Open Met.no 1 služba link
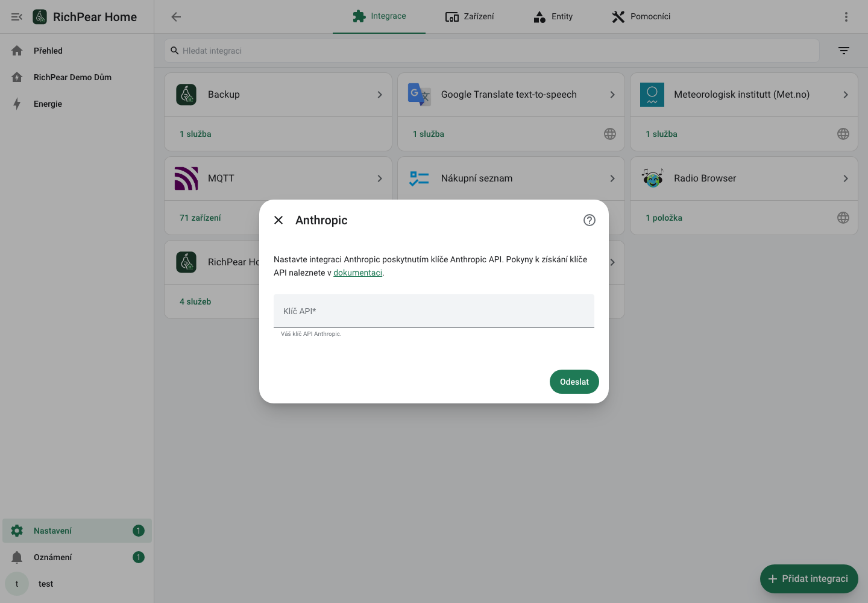Screen dimensions: 868x603 661,134
